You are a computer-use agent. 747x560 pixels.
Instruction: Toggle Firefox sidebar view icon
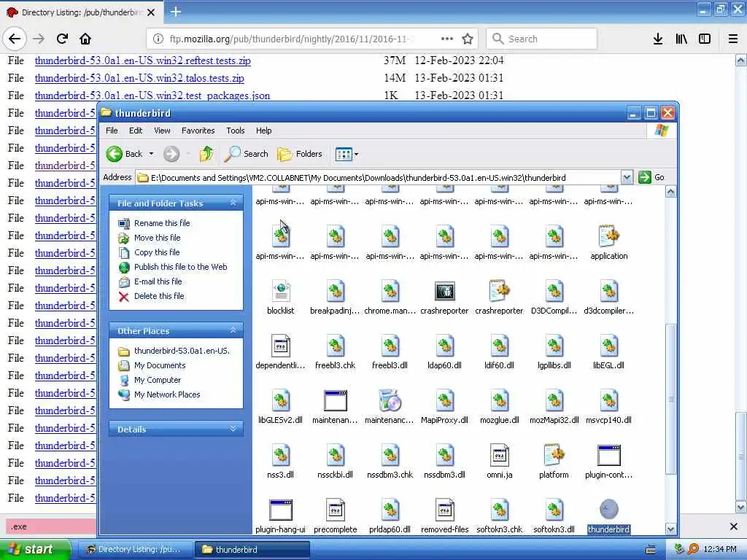click(705, 39)
